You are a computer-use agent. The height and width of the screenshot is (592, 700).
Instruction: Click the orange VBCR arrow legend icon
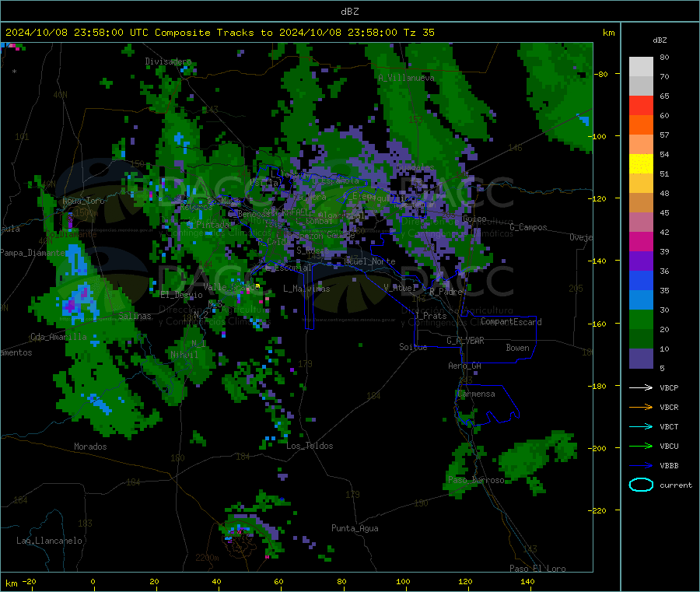click(641, 407)
